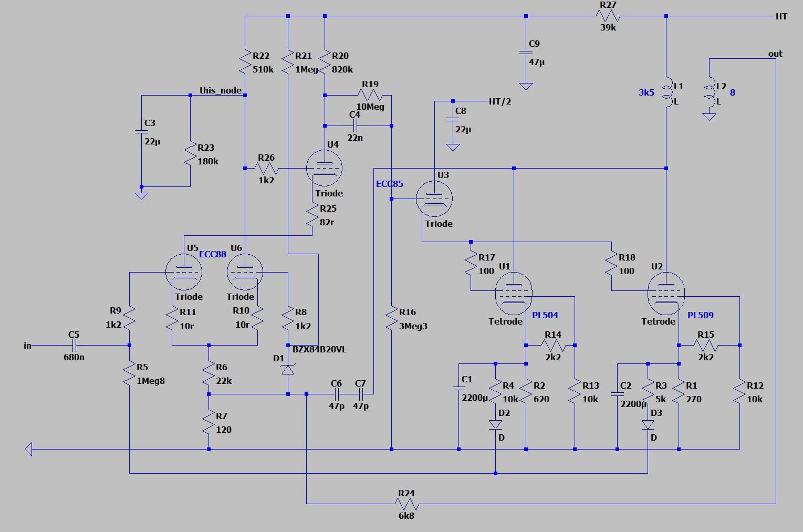Click the blue 'PL504' text annotation
803x532 pixels.
(x=545, y=315)
